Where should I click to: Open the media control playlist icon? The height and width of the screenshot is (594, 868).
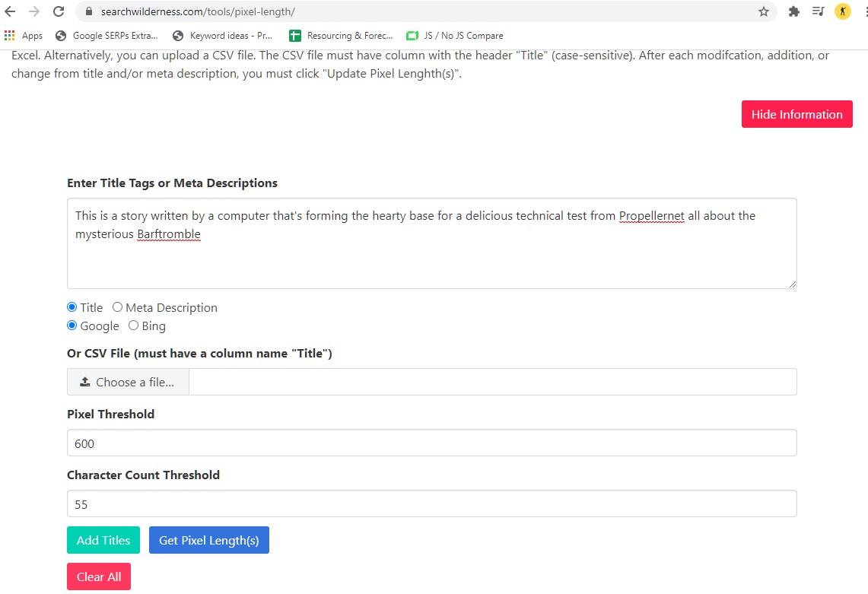click(x=819, y=11)
